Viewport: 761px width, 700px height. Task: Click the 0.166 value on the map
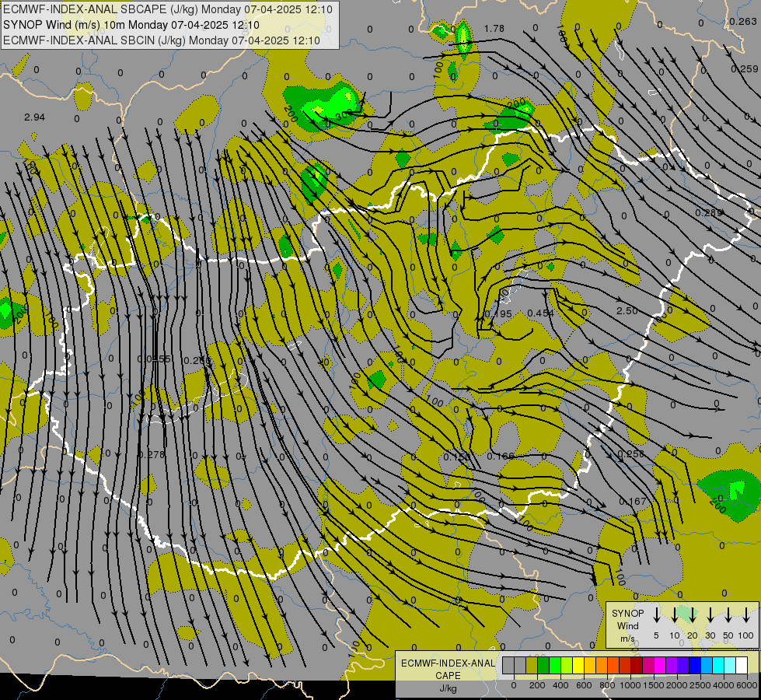click(501, 456)
